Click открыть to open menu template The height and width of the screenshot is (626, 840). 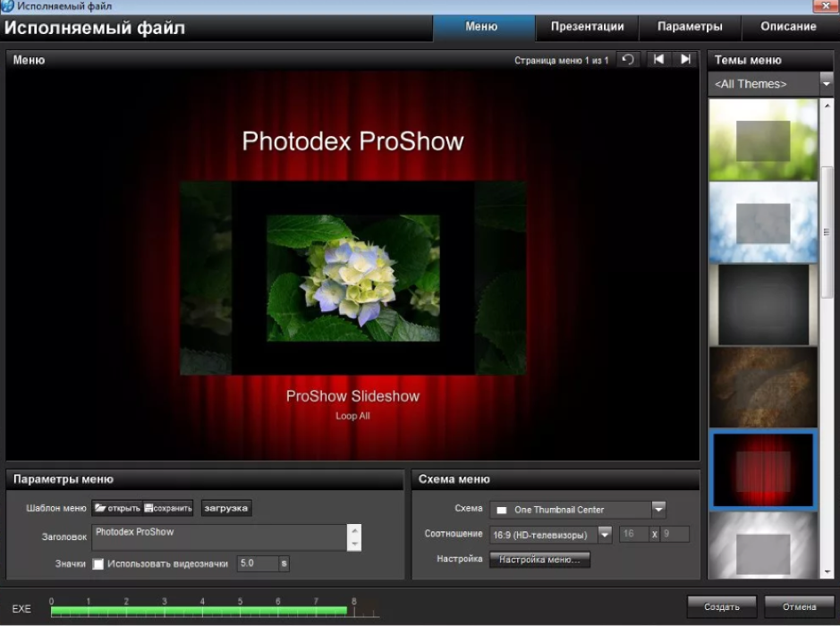pos(117,508)
